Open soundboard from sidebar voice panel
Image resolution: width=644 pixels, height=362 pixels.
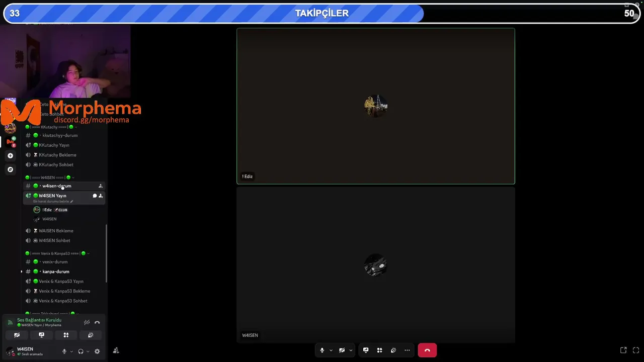pyautogui.click(x=91, y=335)
